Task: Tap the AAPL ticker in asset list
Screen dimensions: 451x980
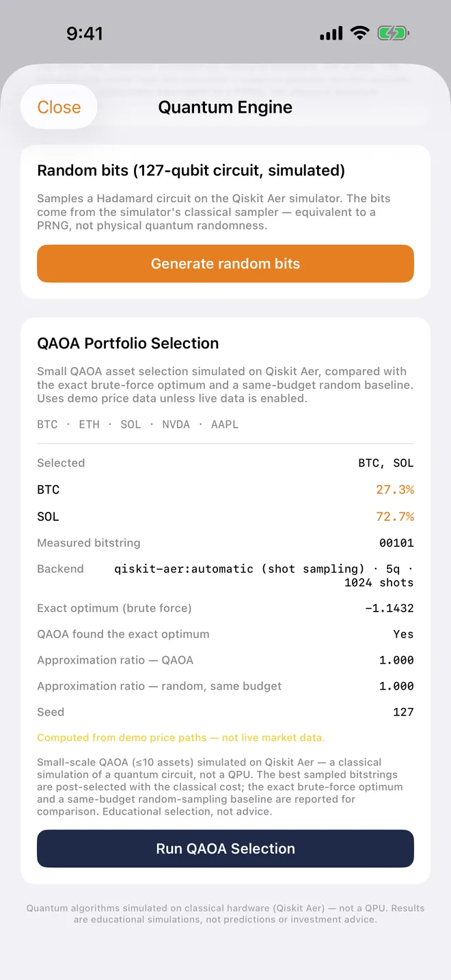Action: coord(225,424)
